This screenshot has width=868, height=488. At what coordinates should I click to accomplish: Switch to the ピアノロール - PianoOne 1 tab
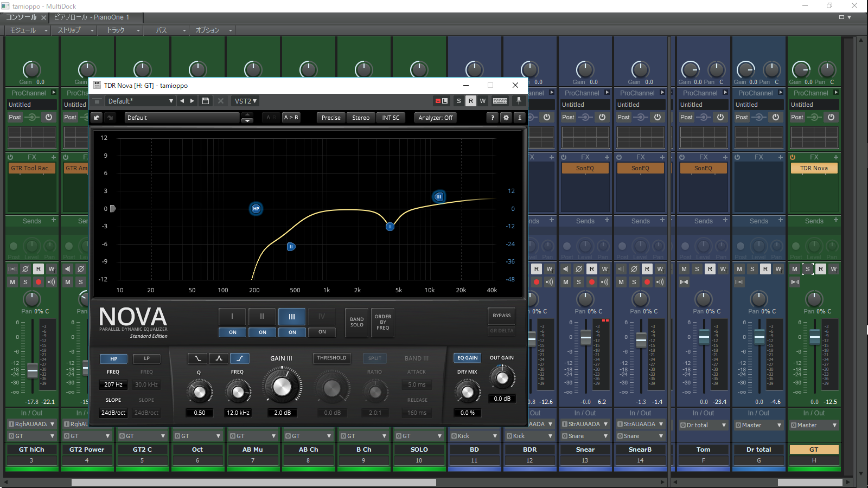point(91,17)
